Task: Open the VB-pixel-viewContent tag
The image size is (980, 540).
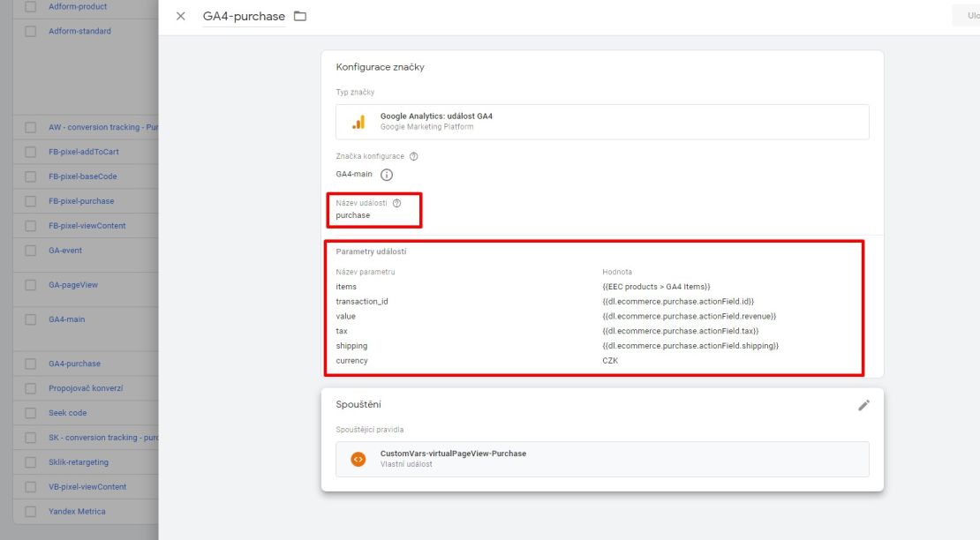Action: 87,487
